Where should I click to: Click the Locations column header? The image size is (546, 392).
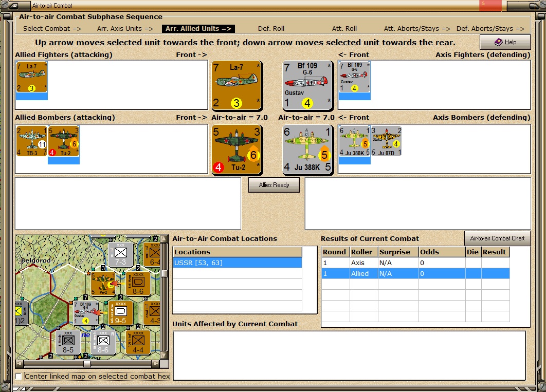[x=238, y=252]
